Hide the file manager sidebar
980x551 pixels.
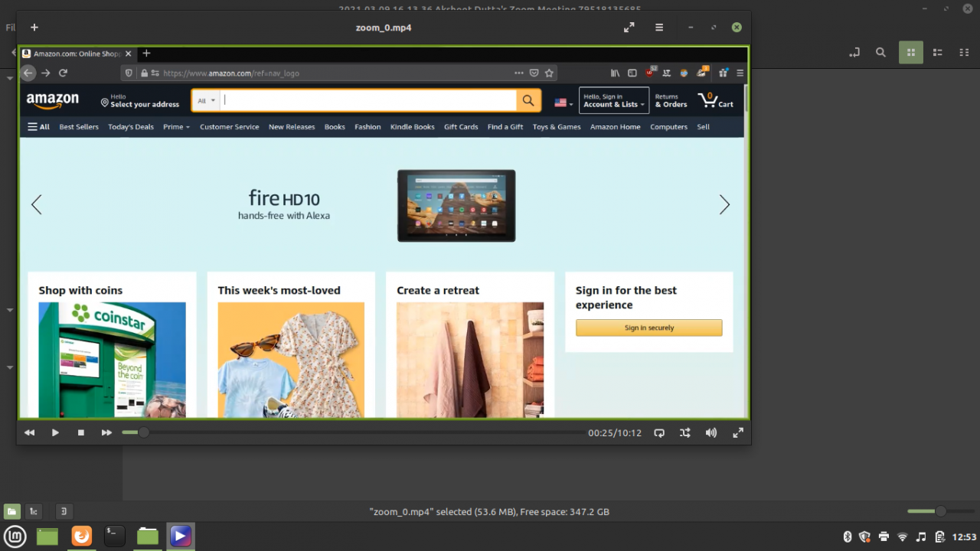point(64,511)
